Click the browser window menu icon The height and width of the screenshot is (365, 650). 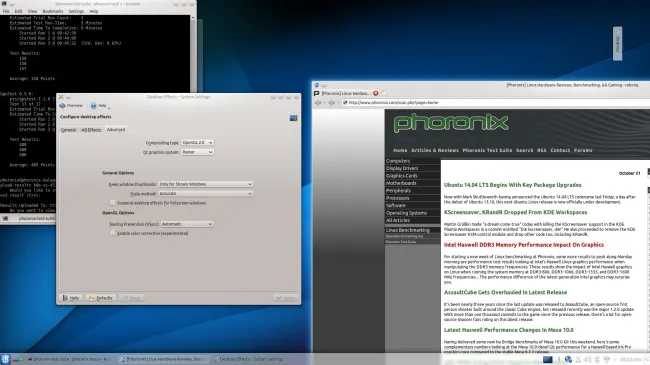(x=316, y=85)
